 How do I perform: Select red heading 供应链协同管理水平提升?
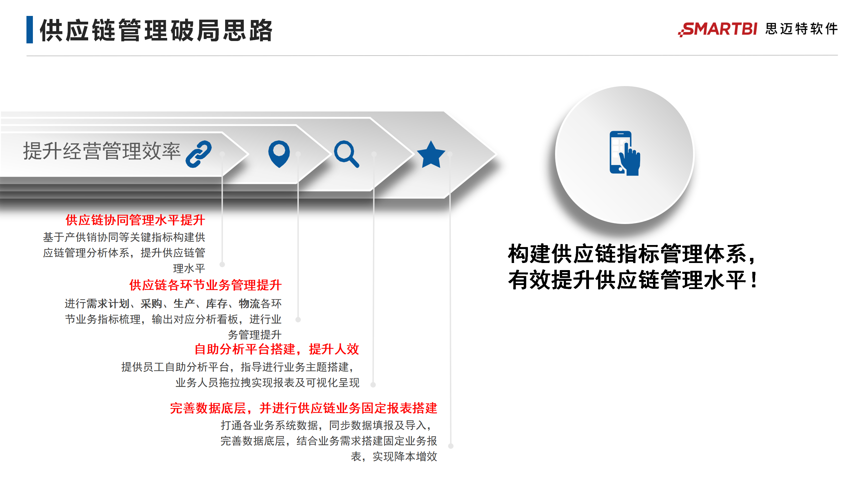pos(135,220)
